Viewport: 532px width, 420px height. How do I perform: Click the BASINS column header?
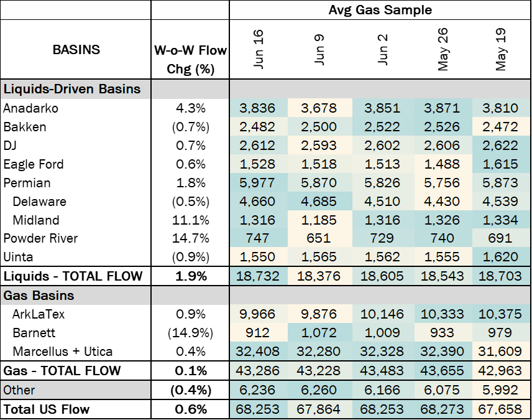pos(76,50)
